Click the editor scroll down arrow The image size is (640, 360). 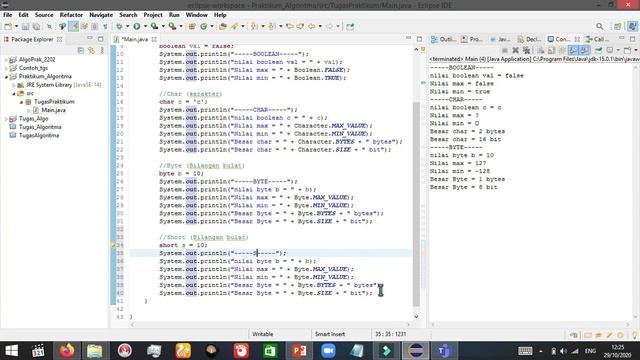coord(416,317)
